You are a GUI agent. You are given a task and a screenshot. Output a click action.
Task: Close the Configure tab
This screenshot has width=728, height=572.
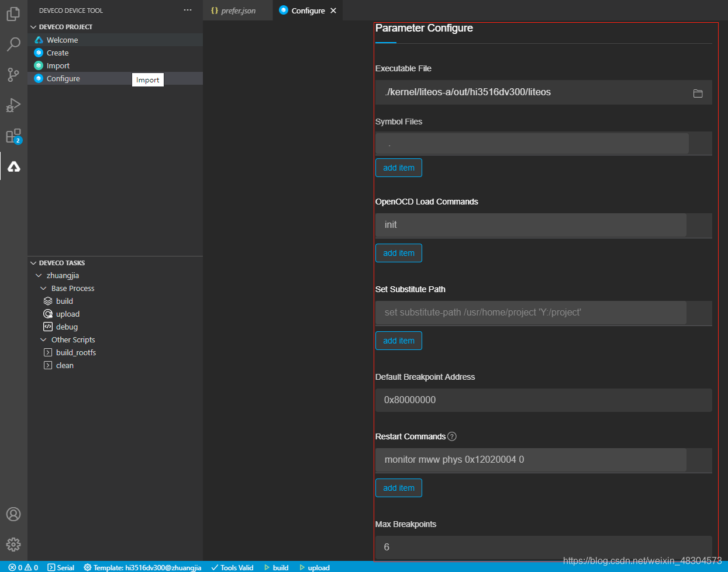pos(333,11)
